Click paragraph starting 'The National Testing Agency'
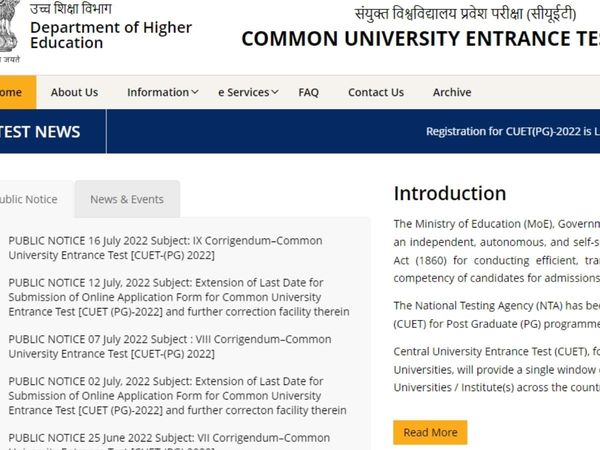The image size is (600, 450). (497, 315)
